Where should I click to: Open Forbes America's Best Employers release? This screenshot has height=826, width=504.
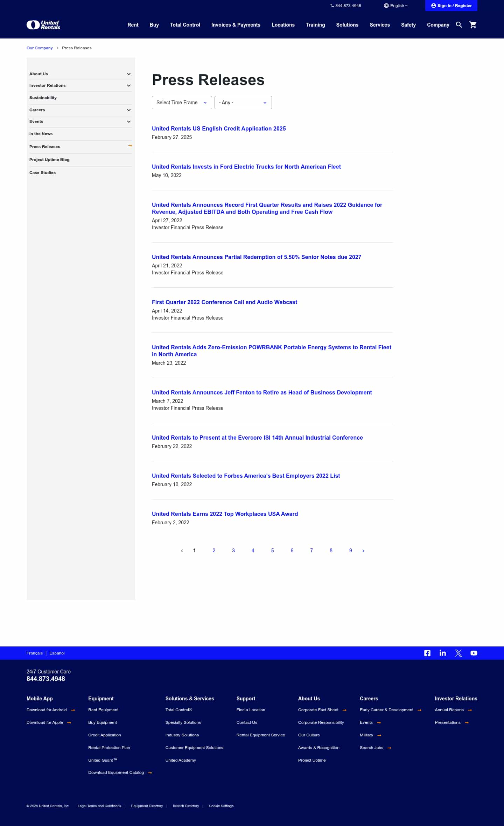pyautogui.click(x=246, y=476)
